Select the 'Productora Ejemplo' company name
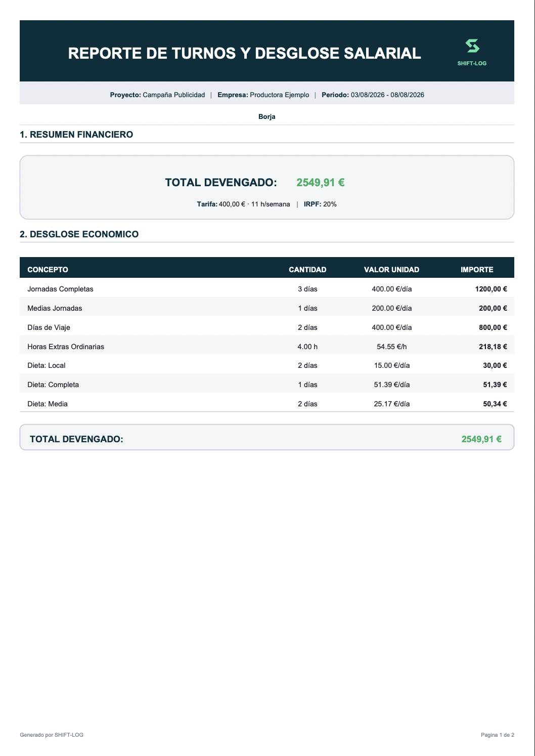 tap(280, 95)
